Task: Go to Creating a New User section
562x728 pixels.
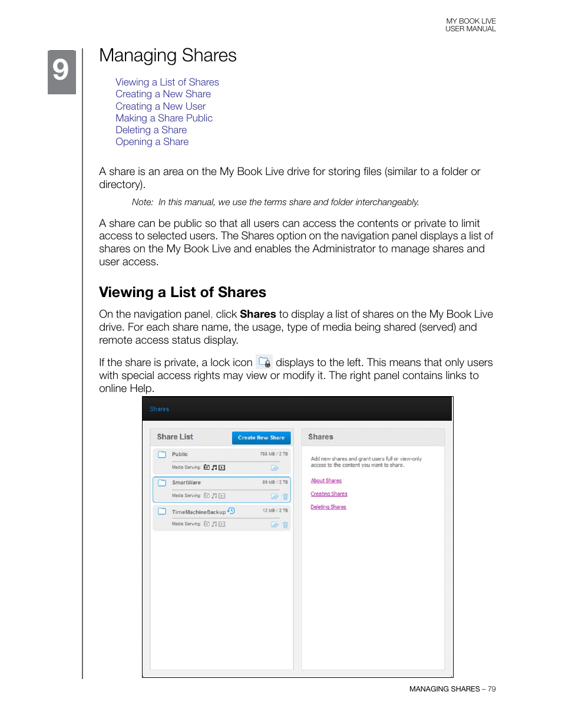Action: click(161, 106)
